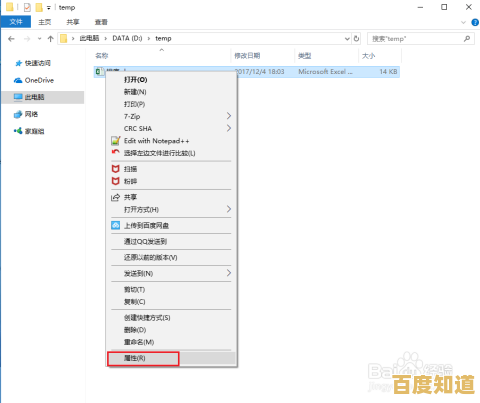Click the address bar folder icon
Image resolution: width=480 pixels, height=403 pixels.
[64, 39]
